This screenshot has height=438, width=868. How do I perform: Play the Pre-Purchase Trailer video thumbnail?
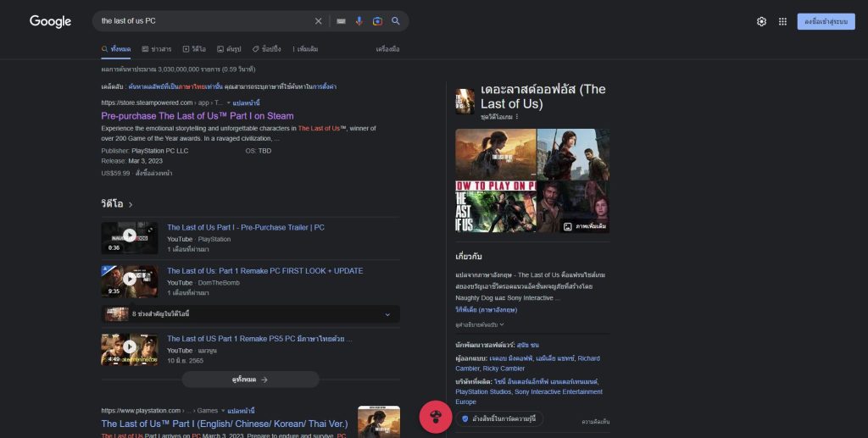[130, 238]
